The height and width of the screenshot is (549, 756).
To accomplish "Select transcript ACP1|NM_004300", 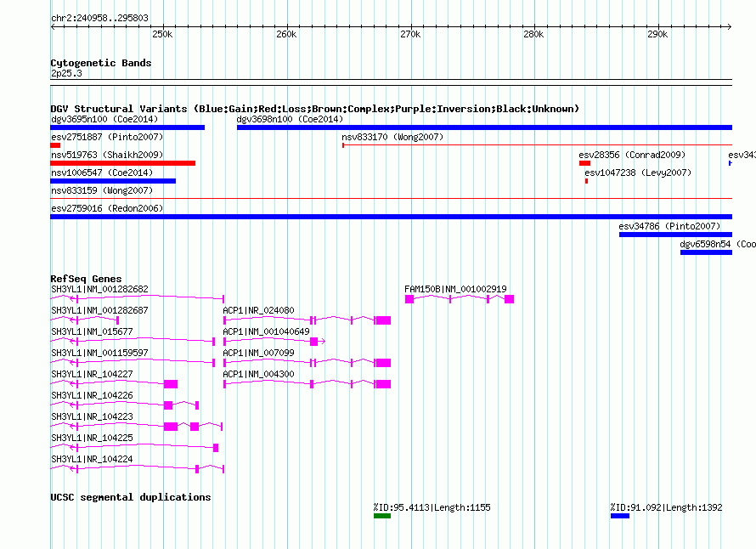I will (258, 374).
